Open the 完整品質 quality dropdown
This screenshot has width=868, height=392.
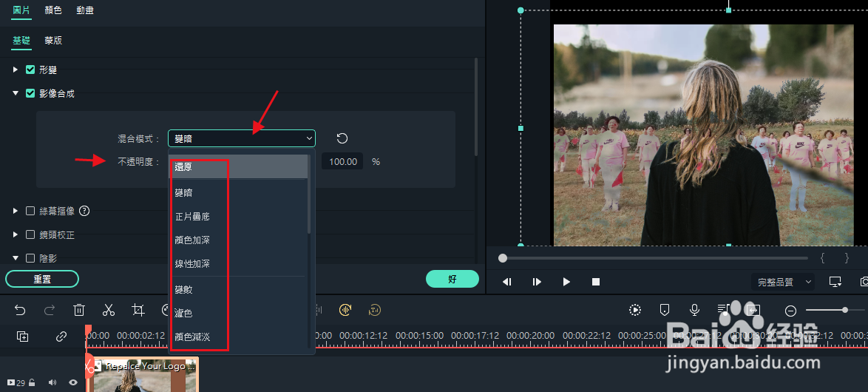pos(782,282)
